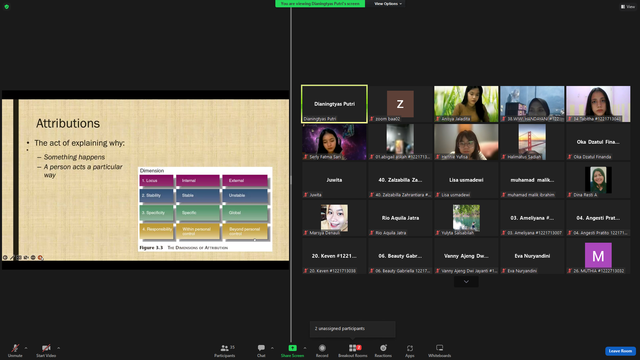Click 'Something happens' bullet text
Viewport: 640px width, 360px height.
coord(74,157)
